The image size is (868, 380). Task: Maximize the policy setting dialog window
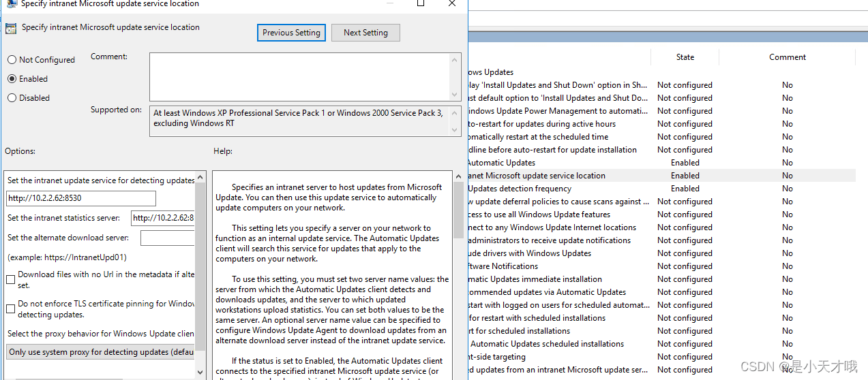pos(421,3)
